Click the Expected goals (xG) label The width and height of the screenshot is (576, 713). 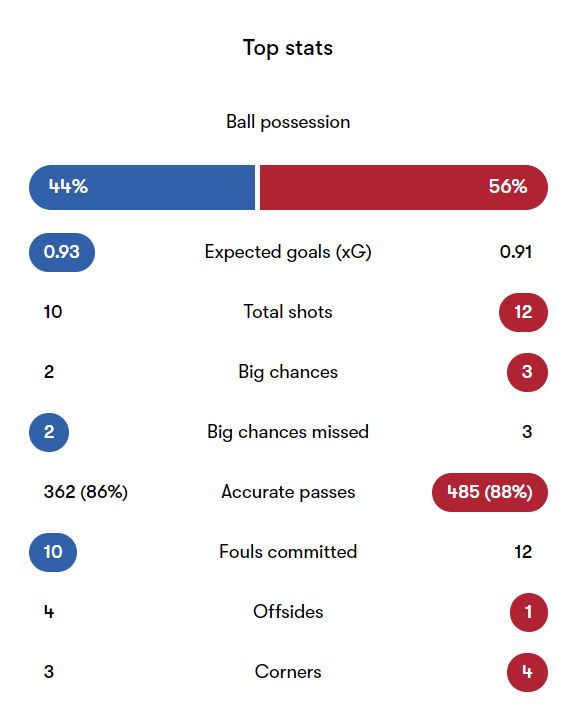coord(288,252)
